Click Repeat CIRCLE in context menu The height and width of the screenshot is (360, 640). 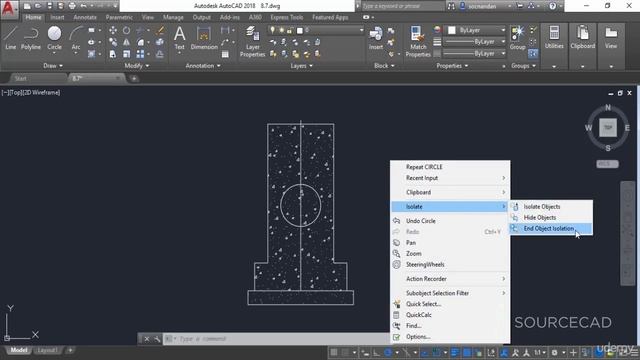(x=450, y=167)
